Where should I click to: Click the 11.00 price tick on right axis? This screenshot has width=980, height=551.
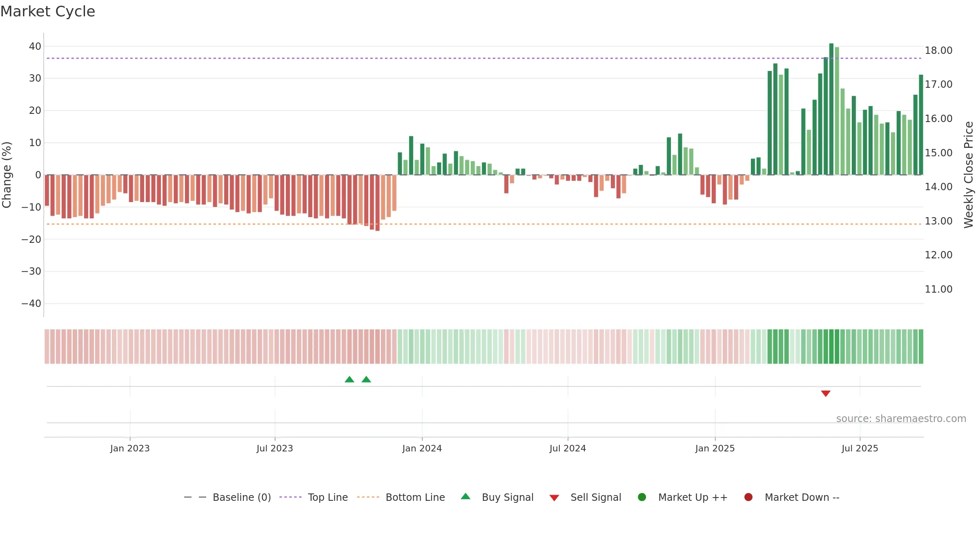[938, 289]
